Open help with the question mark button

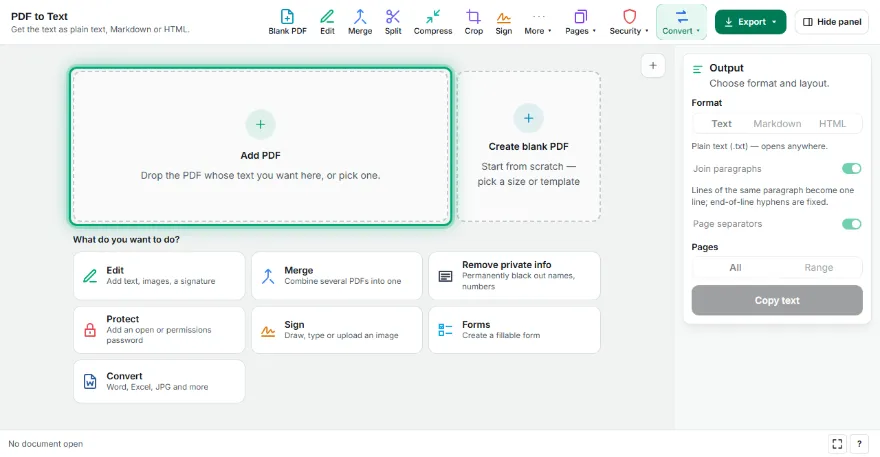point(859,444)
